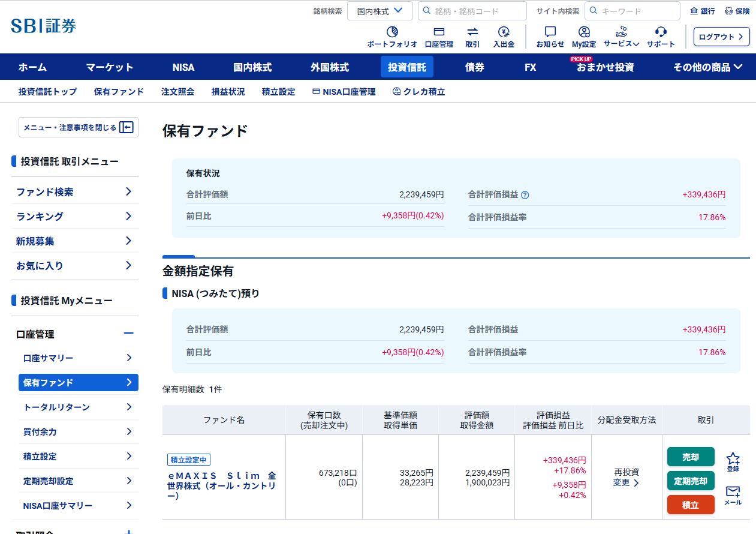Screen dimensions: 756x534
Task: Click the 登録 star icon for the fund
Action: [x=733, y=459]
